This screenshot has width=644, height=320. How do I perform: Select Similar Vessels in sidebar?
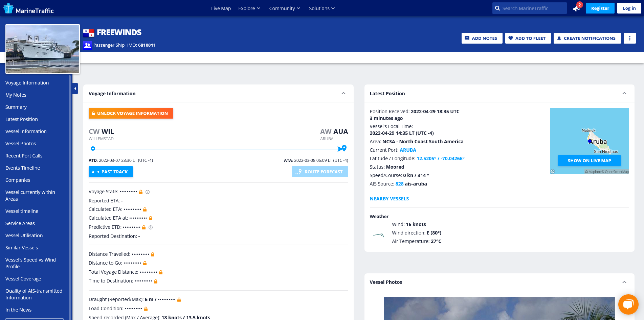[22, 248]
